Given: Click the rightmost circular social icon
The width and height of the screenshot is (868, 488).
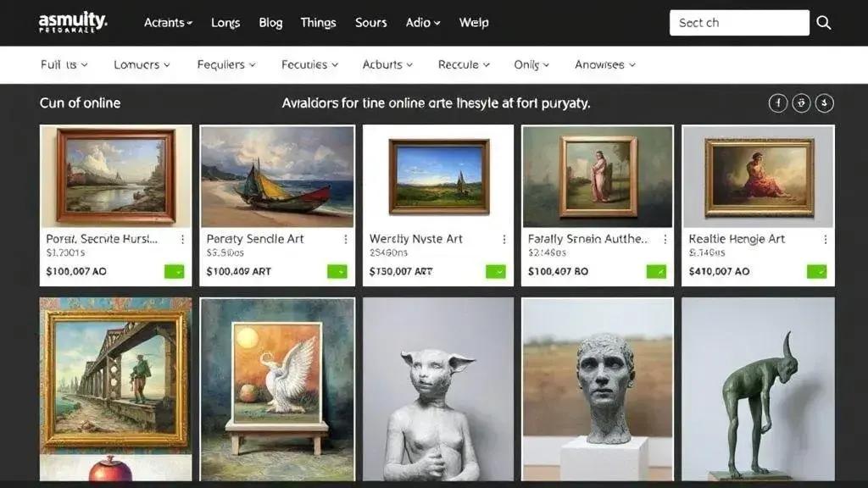Looking at the screenshot, I should pyautogui.click(x=824, y=103).
